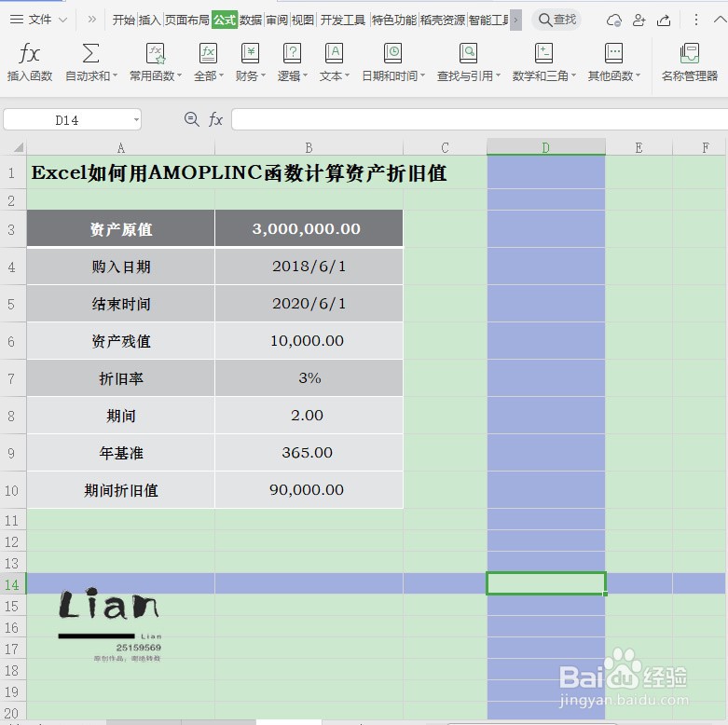Open the 名称管理器 name manager
Screen dimensions: 728x725
coord(690,62)
